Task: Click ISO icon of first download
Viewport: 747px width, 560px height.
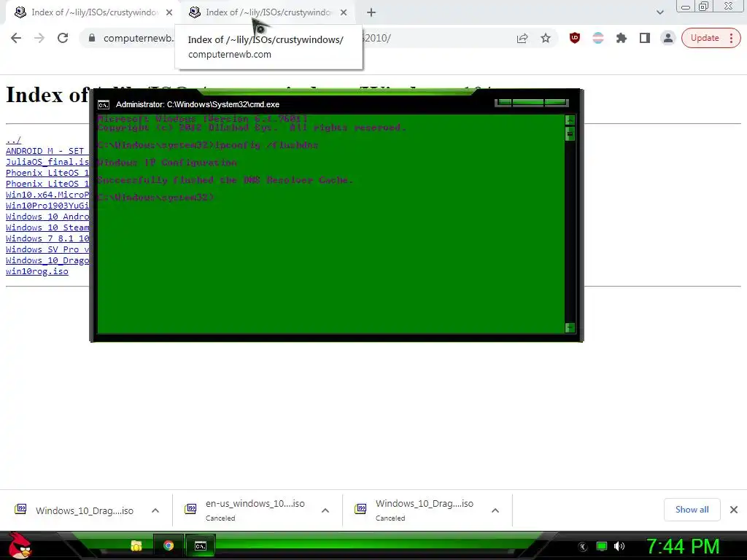Action: pos(20,509)
